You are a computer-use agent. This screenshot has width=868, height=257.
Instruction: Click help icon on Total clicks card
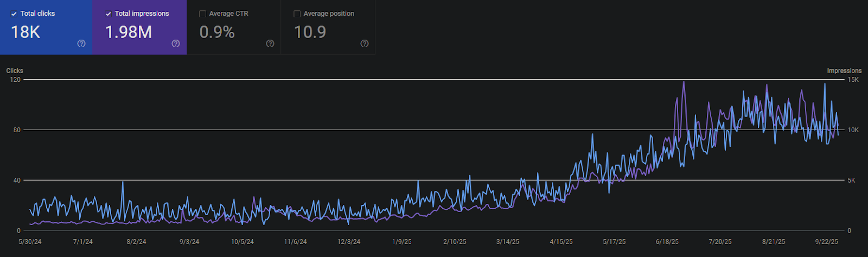point(81,43)
